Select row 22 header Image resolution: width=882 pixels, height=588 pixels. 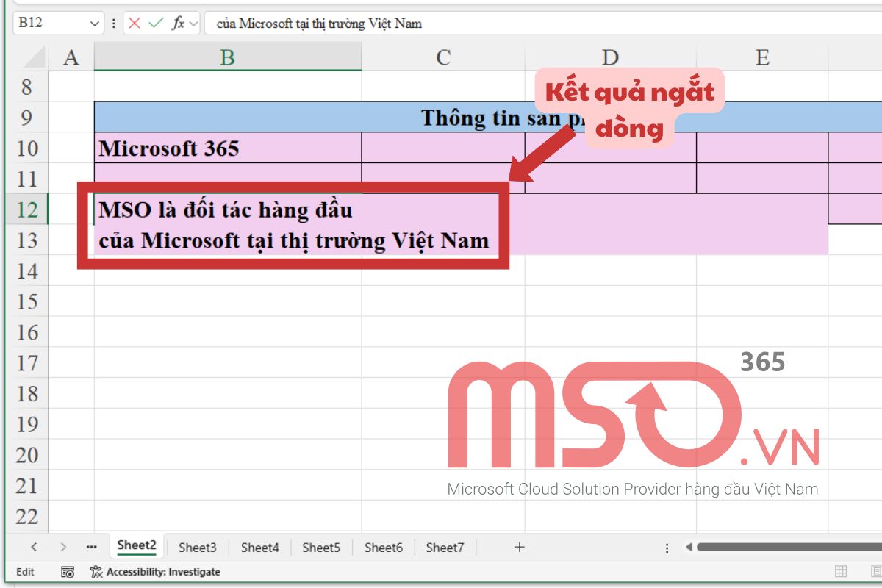pos(27,516)
